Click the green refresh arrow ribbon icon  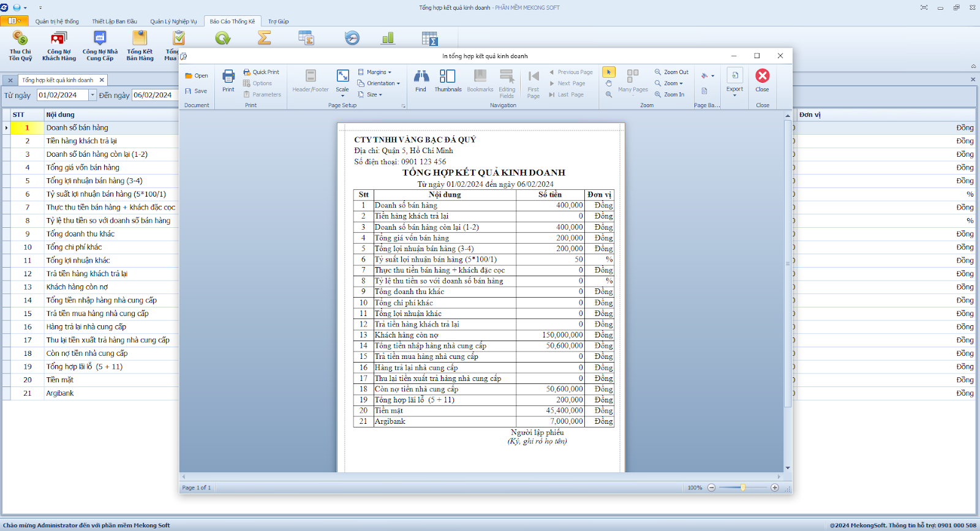[223, 38]
